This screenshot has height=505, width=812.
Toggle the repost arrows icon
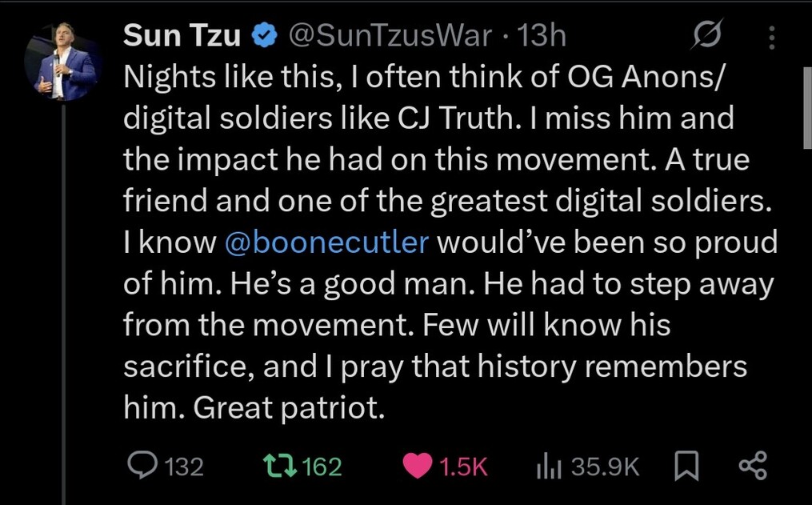279,466
